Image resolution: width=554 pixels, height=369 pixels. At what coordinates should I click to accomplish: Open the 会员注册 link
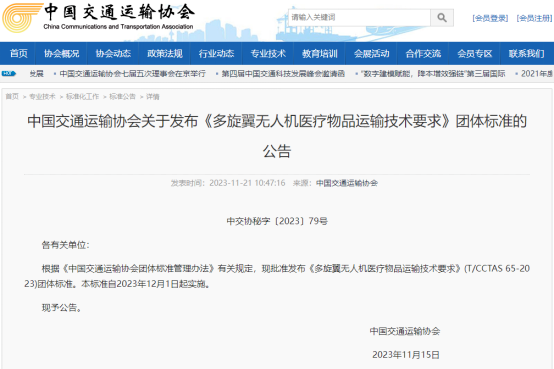[534, 18]
